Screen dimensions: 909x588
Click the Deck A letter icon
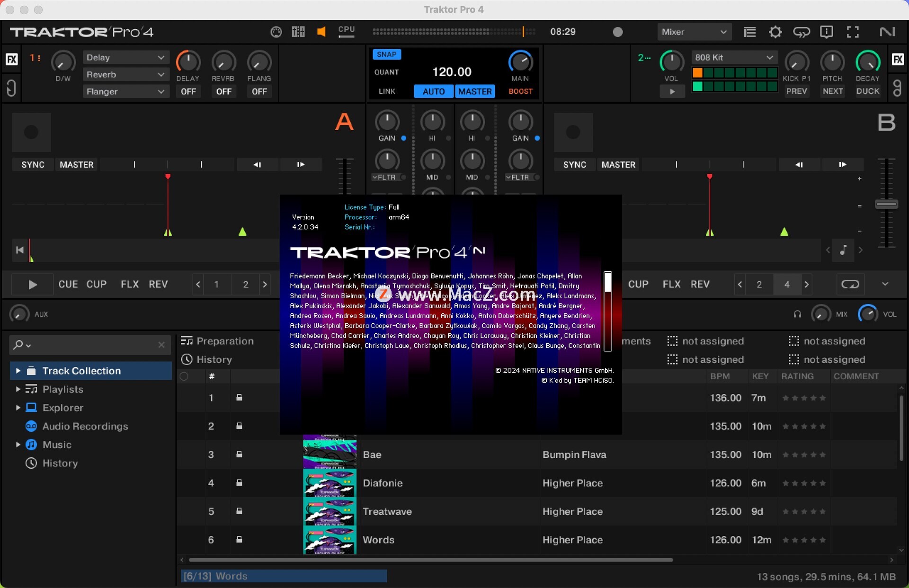pos(344,122)
